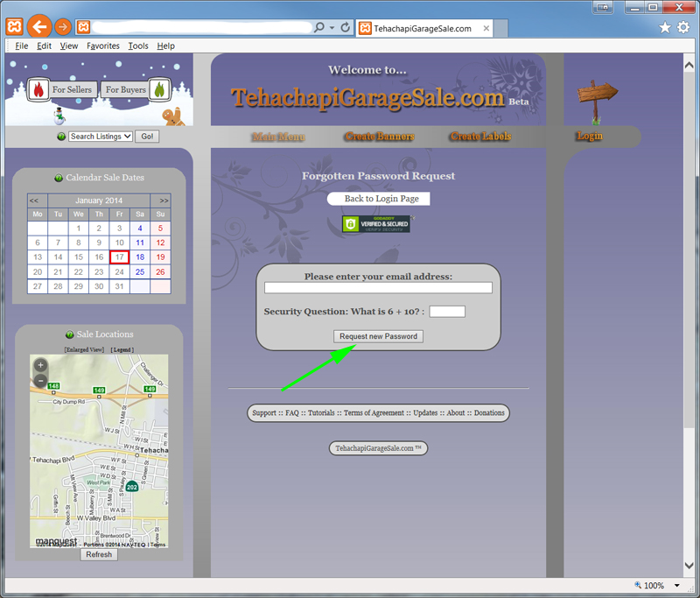Zoom in on the map
Screen dimensions: 700x598
tap(40, 365)
